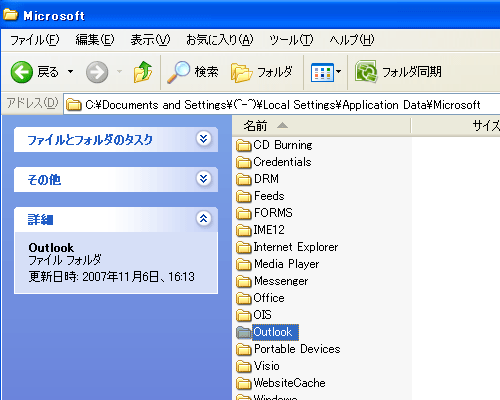The image size is (500, 400).
Task: Select the OIS folder icon
Action: click(244, 315)
